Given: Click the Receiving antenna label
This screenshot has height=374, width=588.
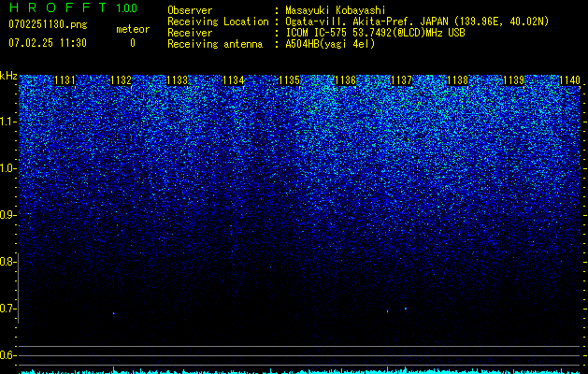Looking at the screenshot, I should (x=215, y=44).
